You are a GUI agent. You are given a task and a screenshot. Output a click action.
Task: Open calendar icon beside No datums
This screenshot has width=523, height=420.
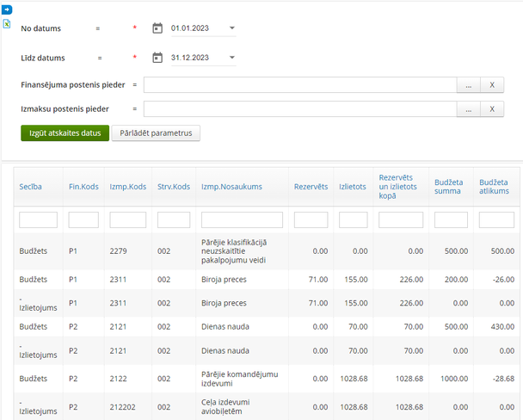point(157,28)
